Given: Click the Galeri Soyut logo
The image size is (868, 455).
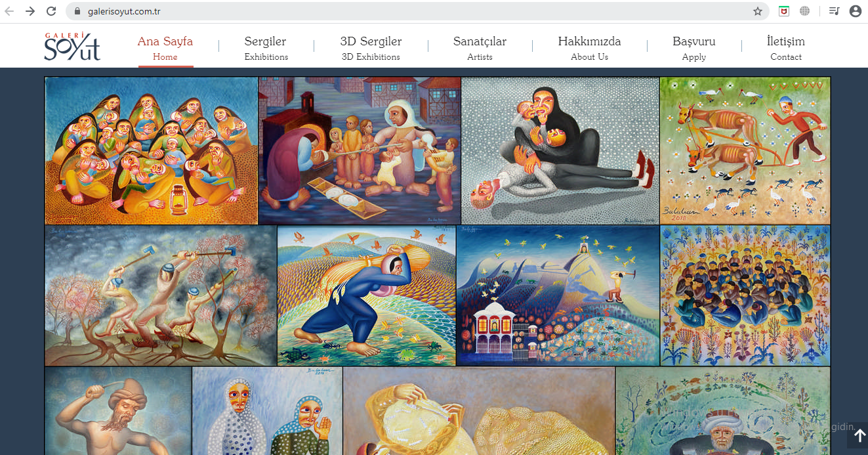Looking at the screenshot, I should coord(72,47).
